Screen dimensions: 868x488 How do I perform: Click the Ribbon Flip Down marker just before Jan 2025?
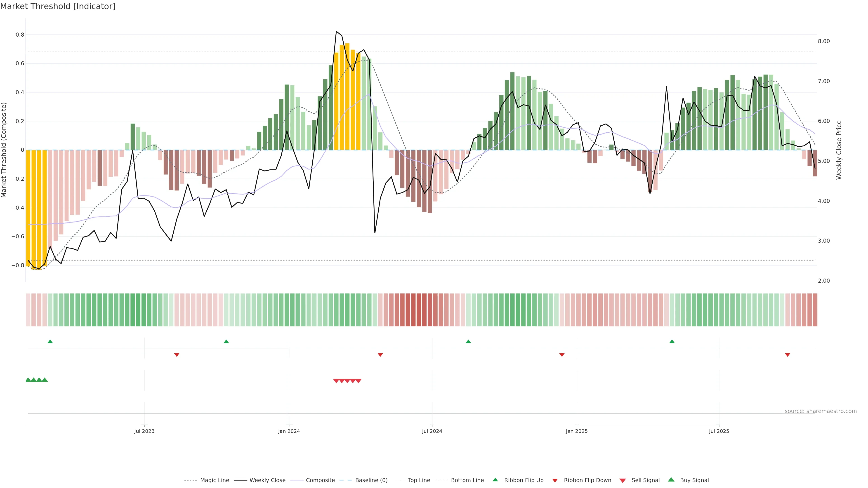[x=562, y=355]
